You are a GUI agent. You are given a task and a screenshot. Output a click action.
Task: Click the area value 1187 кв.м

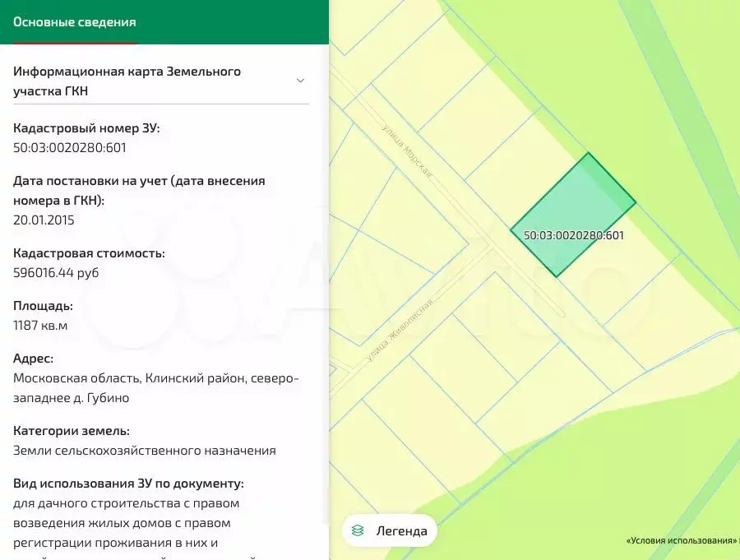[40, 326]
